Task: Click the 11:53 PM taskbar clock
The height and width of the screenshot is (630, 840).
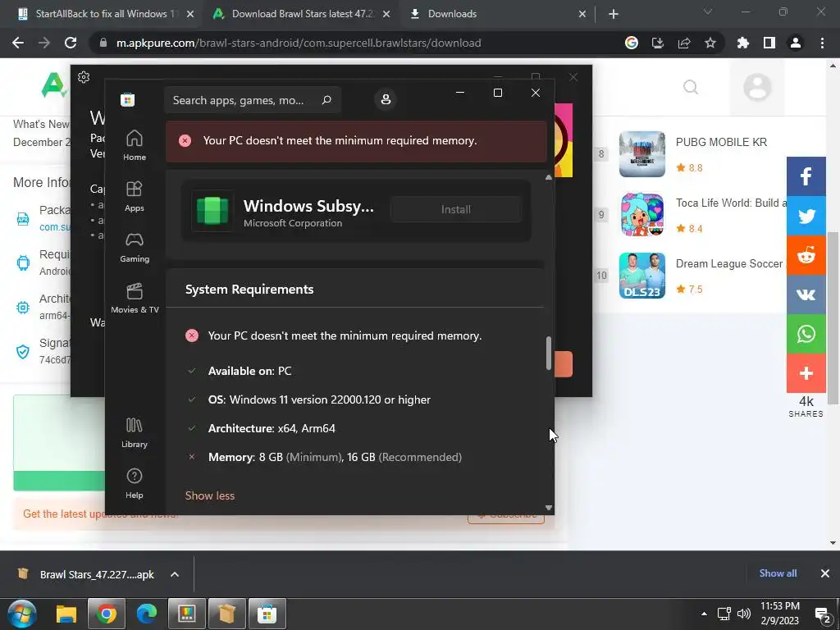Action: 779,606
